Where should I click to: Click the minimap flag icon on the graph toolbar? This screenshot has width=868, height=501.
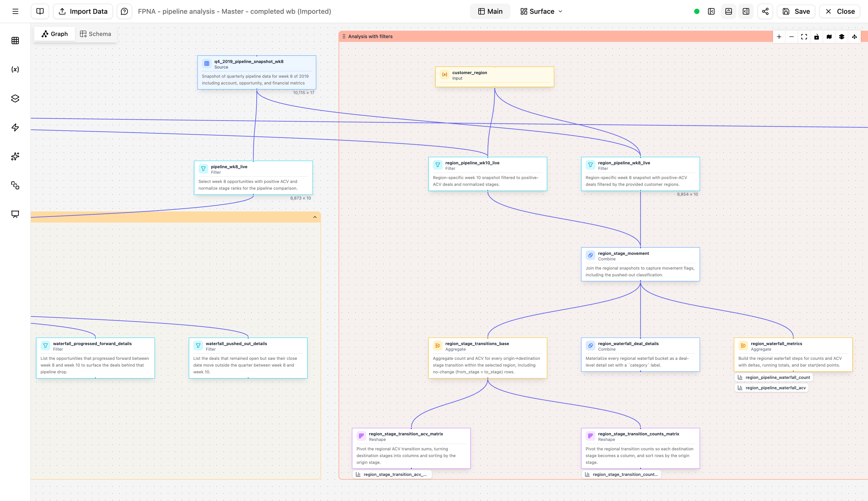click(829, 36)
